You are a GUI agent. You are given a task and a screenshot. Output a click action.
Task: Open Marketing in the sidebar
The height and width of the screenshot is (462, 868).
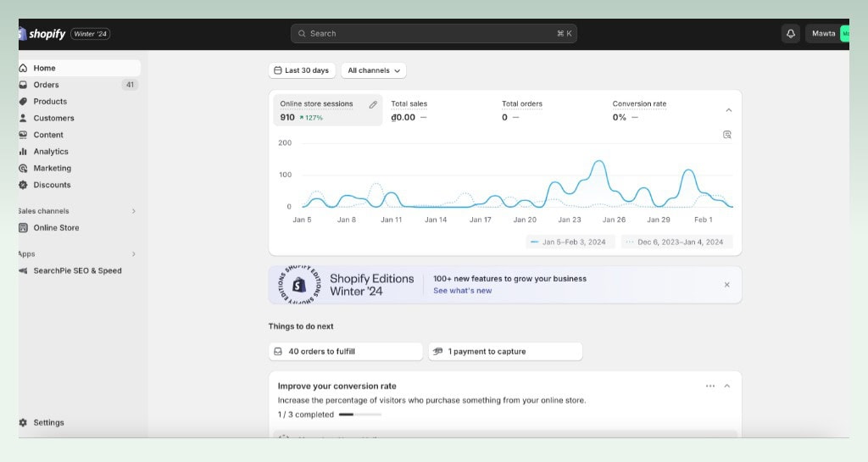click(80, 168)
